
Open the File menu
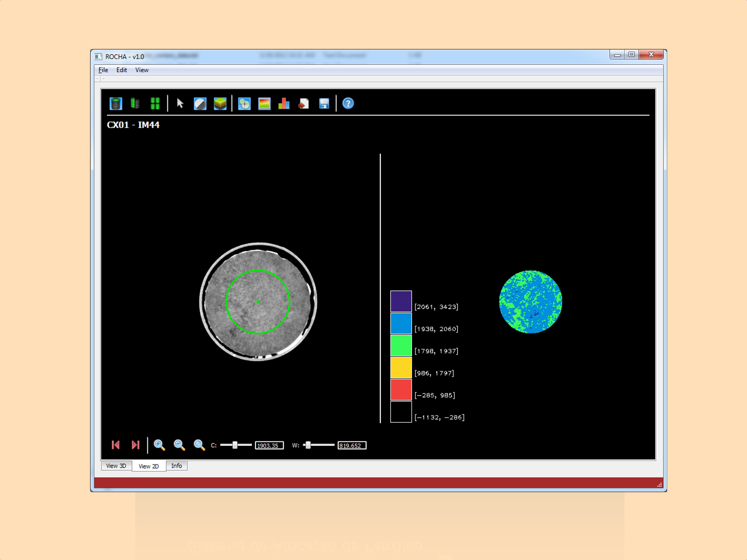(x=103, y=70)
